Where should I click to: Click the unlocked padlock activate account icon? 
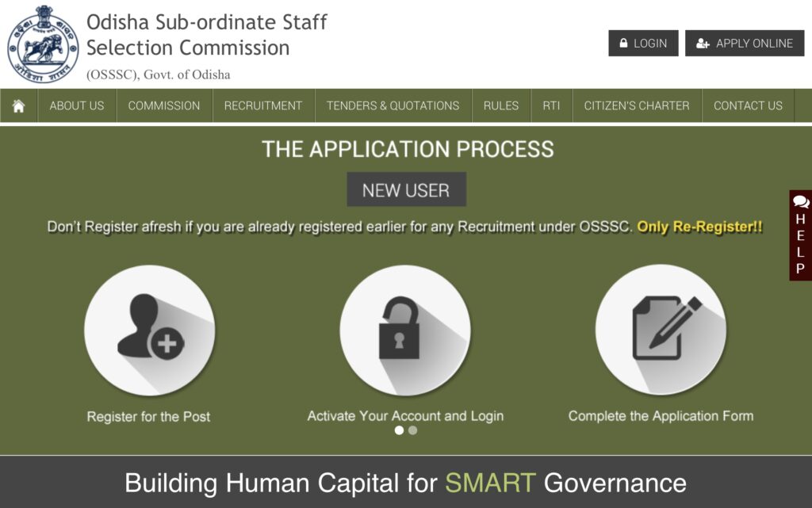pos(405,330)
